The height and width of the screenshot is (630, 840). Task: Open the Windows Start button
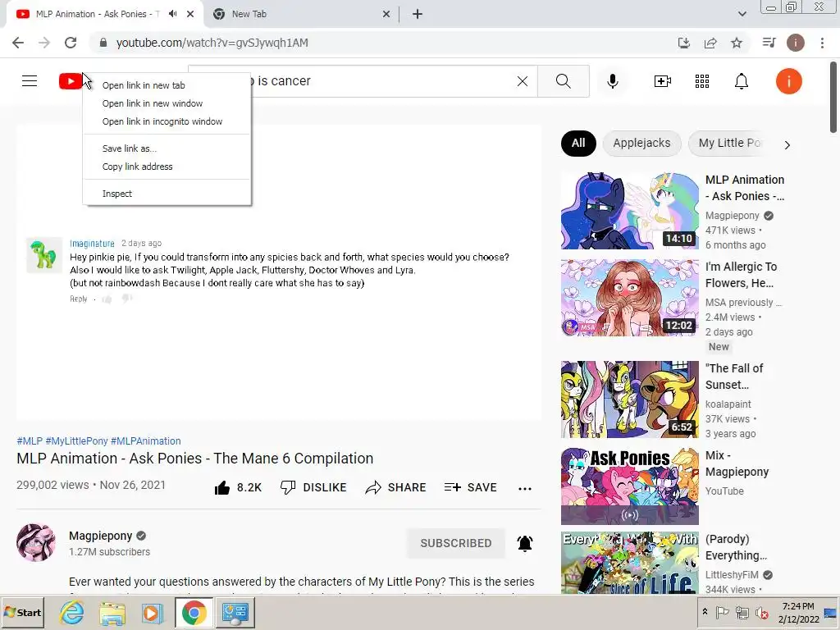22,612
